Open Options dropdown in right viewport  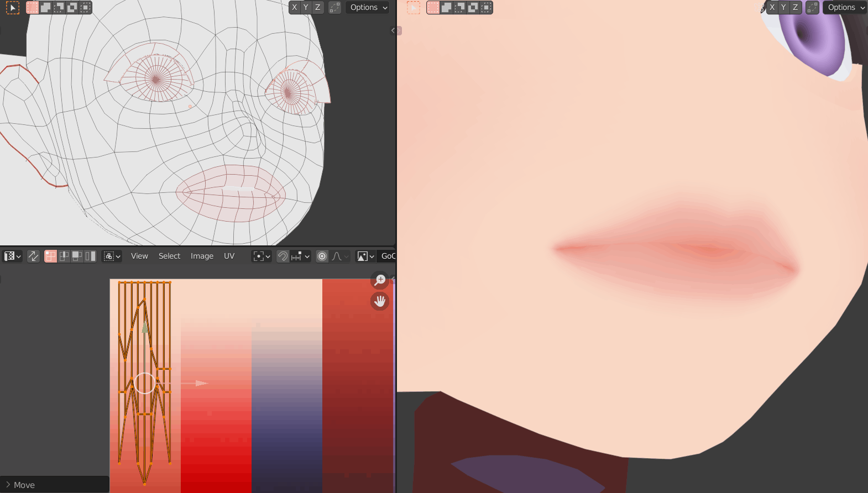click(x=845, y=8)
